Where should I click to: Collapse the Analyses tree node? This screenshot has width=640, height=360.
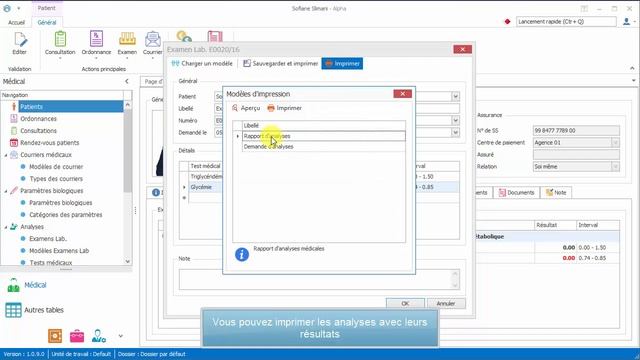(x=6, y=227)
